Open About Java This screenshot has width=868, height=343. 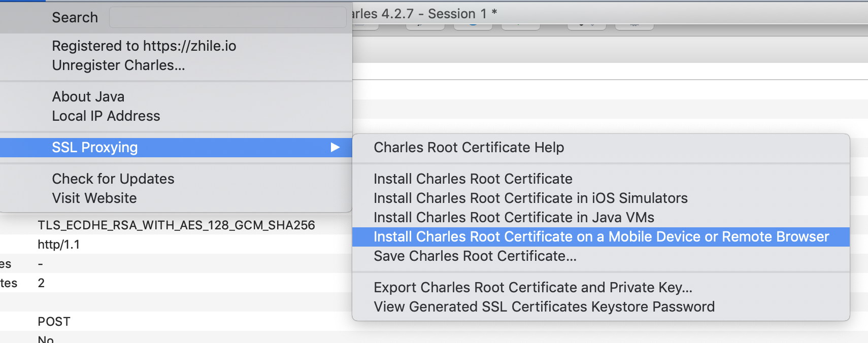tap(88, 97)
